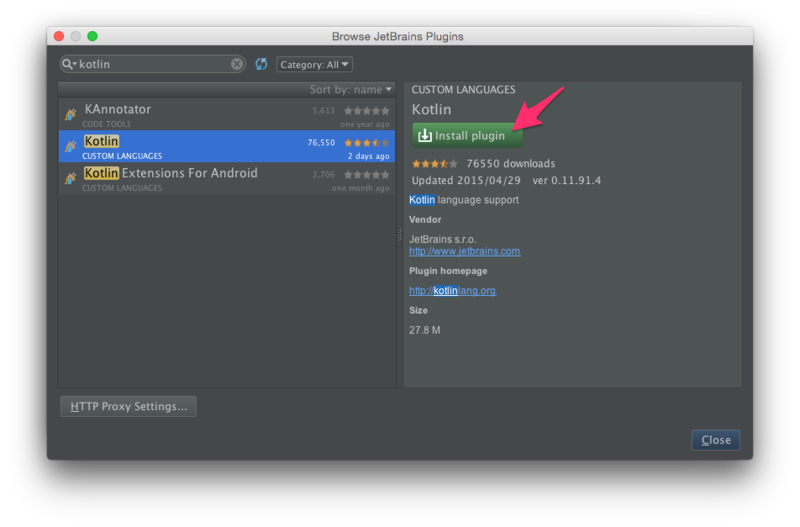Click the Close button
This screenshot has height=527, width=800.
click(x=715, y=440)
